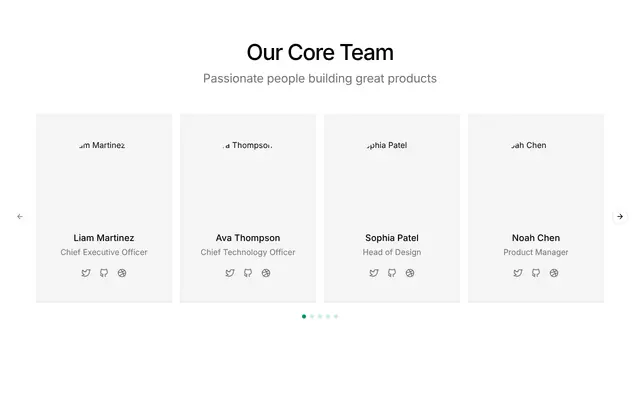Visit Ava Thompson's GitHub icon

pyautogui.click(x=248, y=273)
